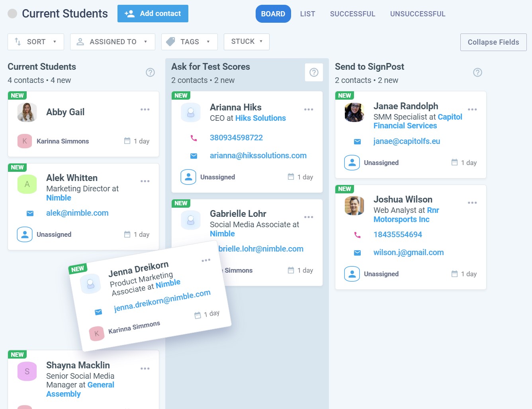Open the help icon for Ask for Test Scores
This screenshot has height=409, width=532.
point(314,72)
